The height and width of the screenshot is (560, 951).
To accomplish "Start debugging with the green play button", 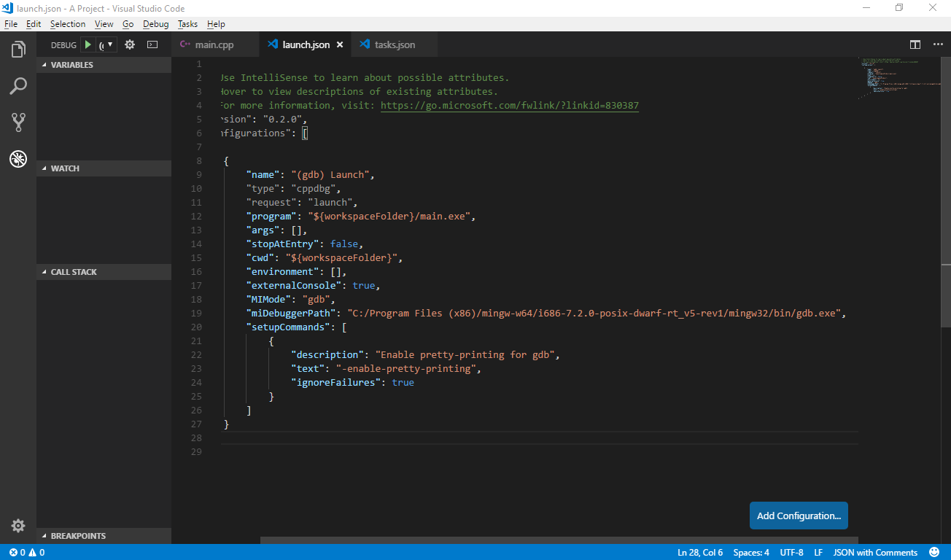I will [88, 44].
